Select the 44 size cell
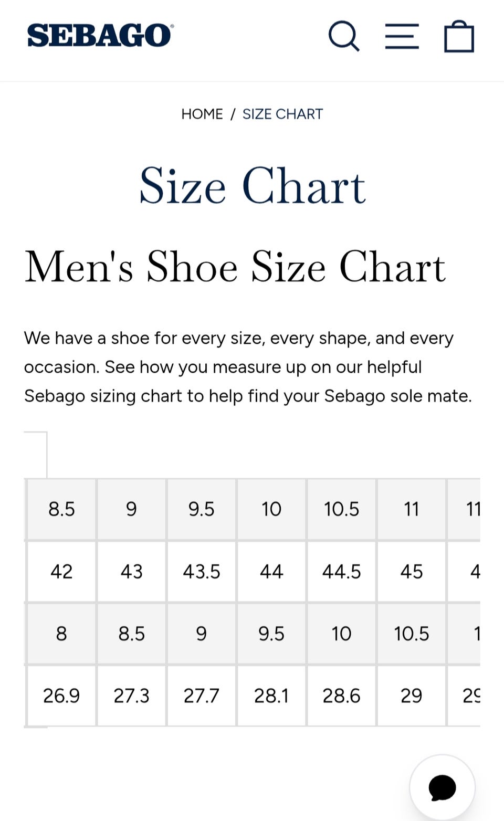The height and width of the screenshot is (821, 504). [271, 572]
